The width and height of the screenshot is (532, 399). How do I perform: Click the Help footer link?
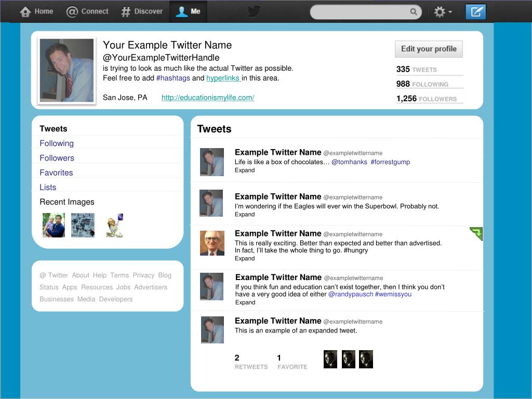click(100, 275)
